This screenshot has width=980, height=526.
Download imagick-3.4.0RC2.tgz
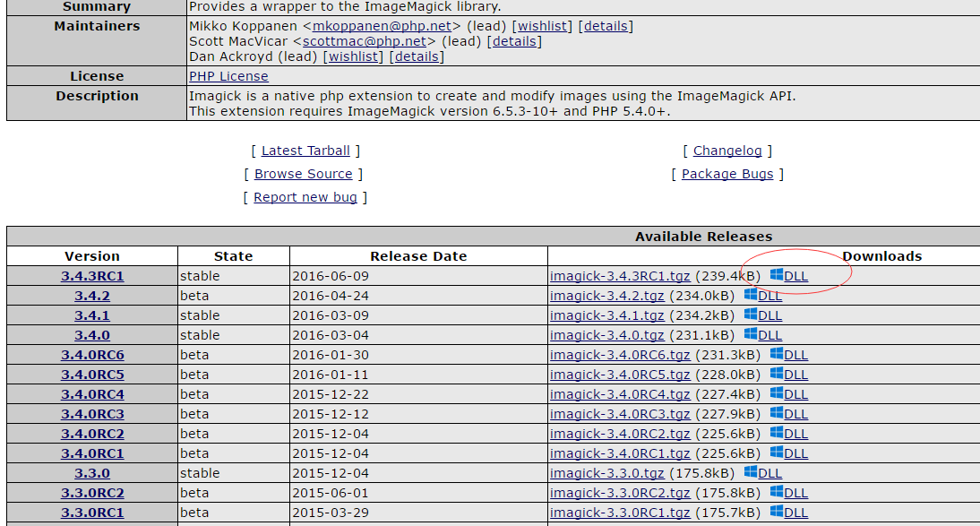[x=620, y=434]
